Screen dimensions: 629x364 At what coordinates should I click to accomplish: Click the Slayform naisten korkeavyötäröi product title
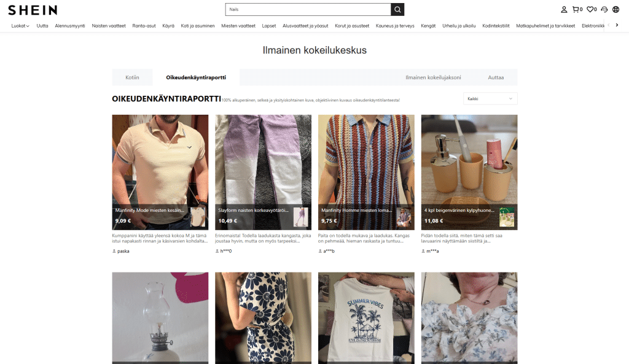(253, 210)
